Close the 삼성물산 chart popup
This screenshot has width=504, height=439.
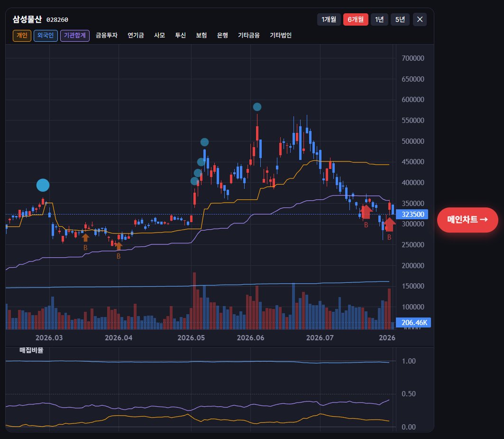pos(420,19)
